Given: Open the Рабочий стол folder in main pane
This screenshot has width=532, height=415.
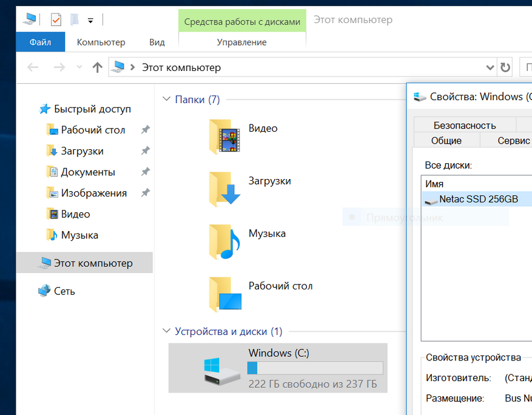Looking at the screenshot, I should 225,294.
